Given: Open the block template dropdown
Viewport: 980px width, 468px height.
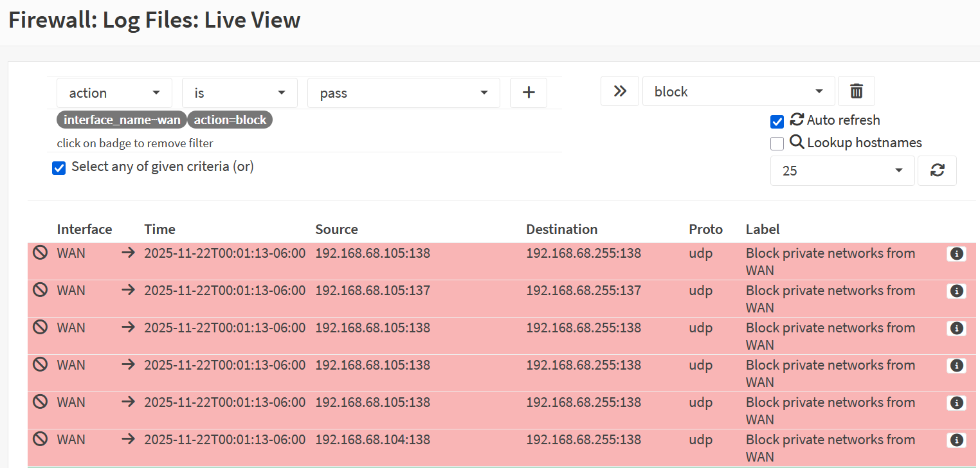Looking at the screenshot, I should (738, 91).
